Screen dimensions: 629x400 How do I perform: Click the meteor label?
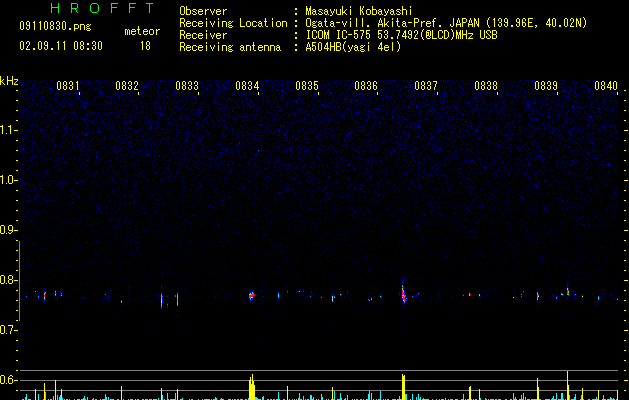(142, 31)
